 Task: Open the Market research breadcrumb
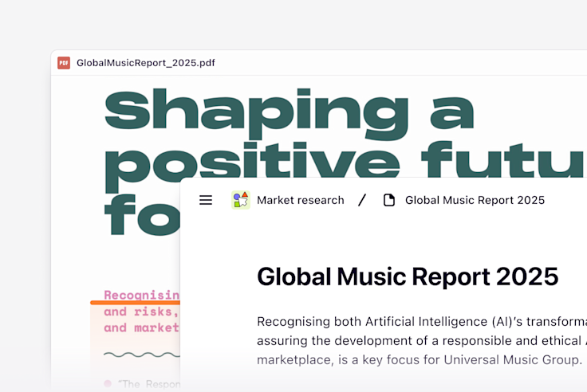(x=300, y=200)
